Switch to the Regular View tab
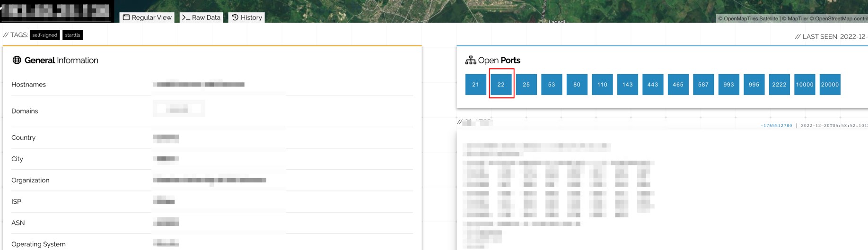The width and height of the screenshot is (868, 250). click(147, 17)
